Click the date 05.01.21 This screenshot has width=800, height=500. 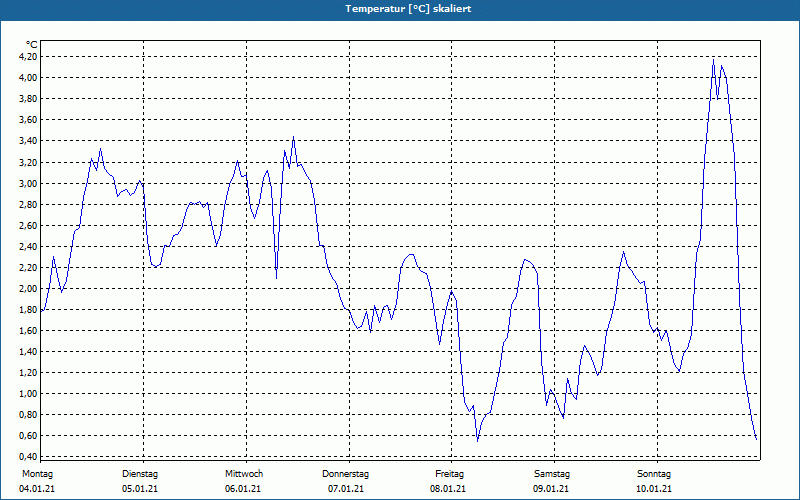pos(140,489)
